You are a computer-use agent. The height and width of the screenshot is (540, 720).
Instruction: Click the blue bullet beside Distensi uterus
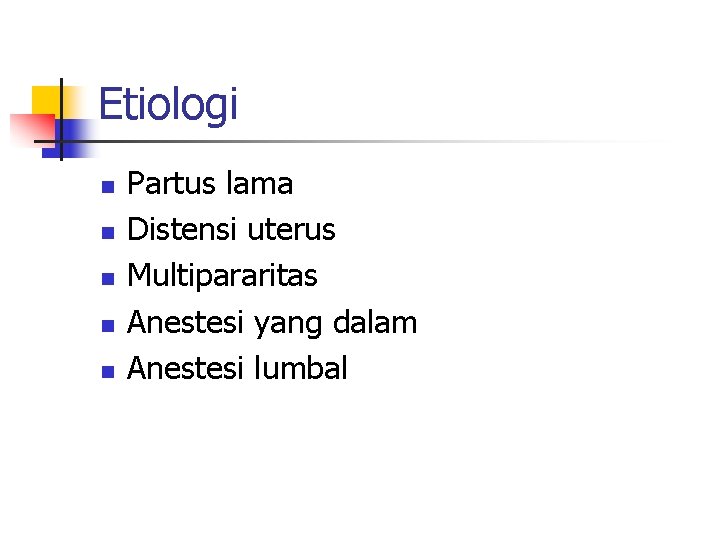pos(108,233)
